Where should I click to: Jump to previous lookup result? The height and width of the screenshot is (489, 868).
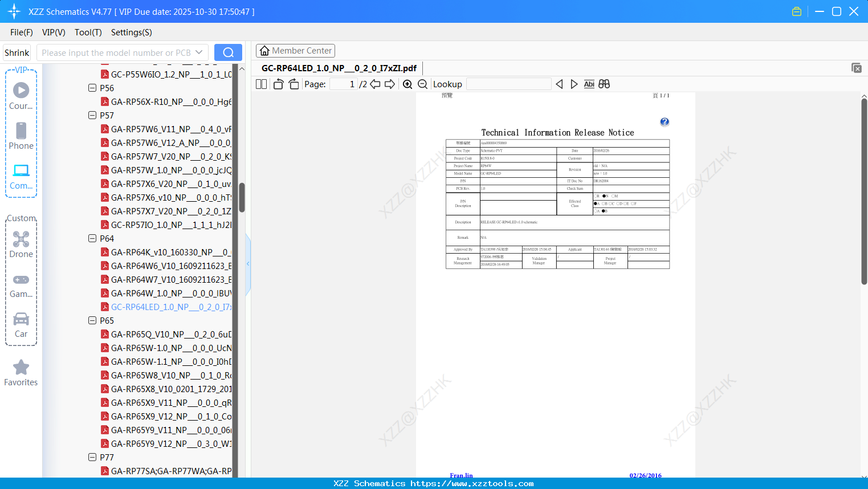coord(559,84)
